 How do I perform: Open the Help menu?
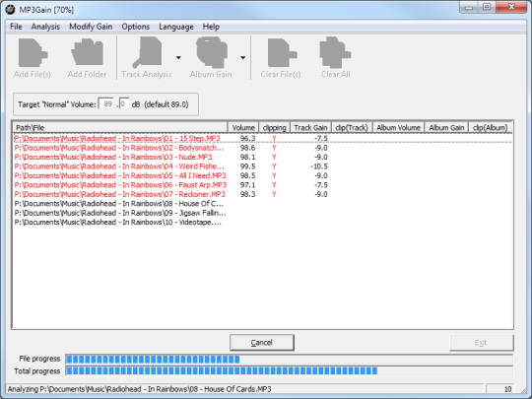click(x=211, y=27)
